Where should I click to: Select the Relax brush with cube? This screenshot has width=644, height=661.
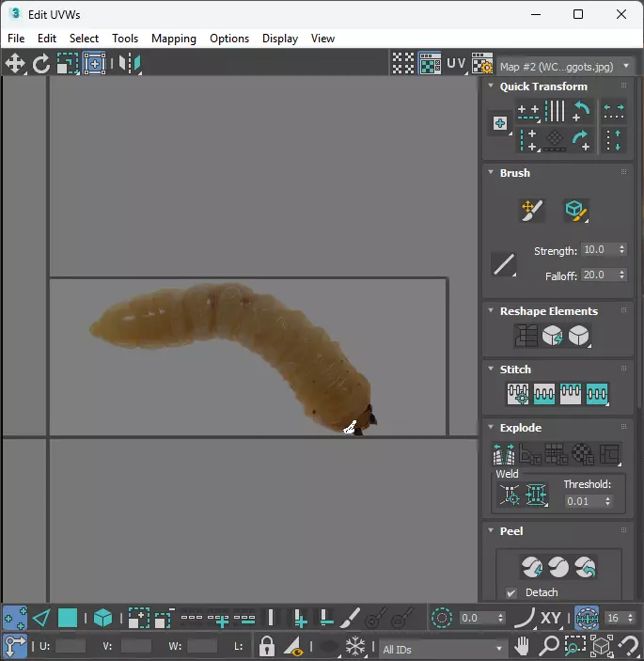coord(575,211)
